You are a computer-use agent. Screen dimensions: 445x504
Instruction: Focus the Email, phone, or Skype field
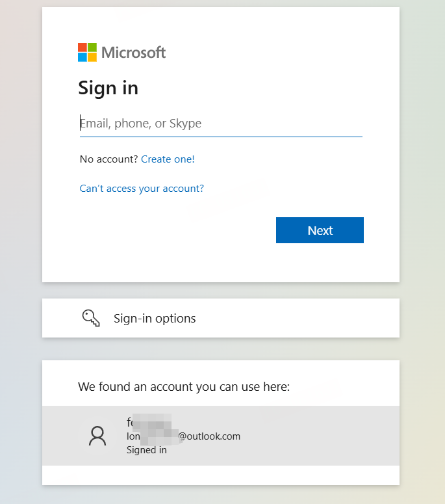click(221, 124)
